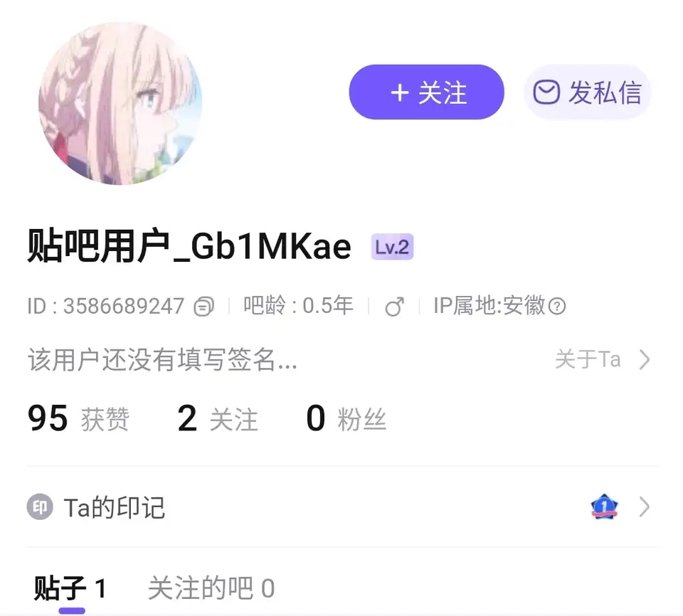Viewport: 683px width, 616px height.
Task: Follow this user with the 关注 button
Action: tap(426, 92)
